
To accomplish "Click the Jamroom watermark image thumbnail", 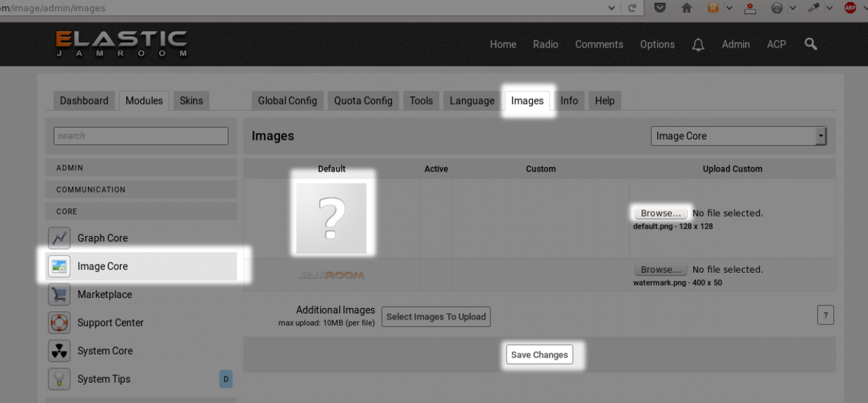I will 331,275.
